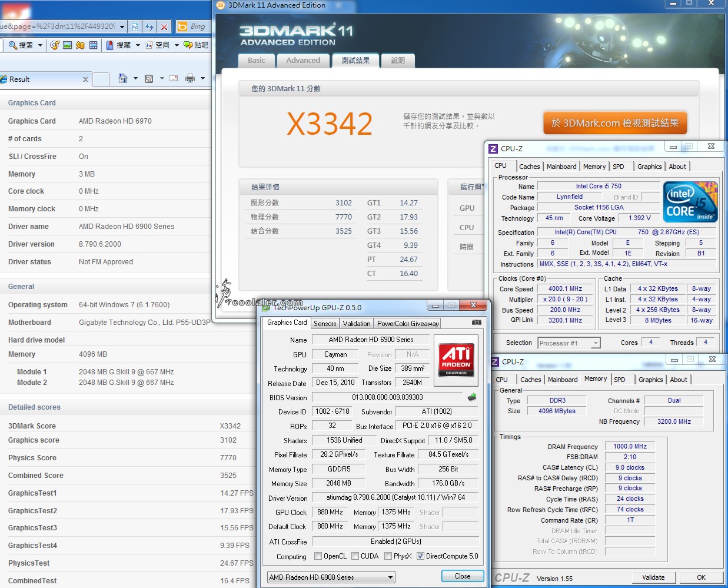Click the Motherboard value Gigabyte Technology
This screenshot has width=728, height=588.
coord(145,323)
